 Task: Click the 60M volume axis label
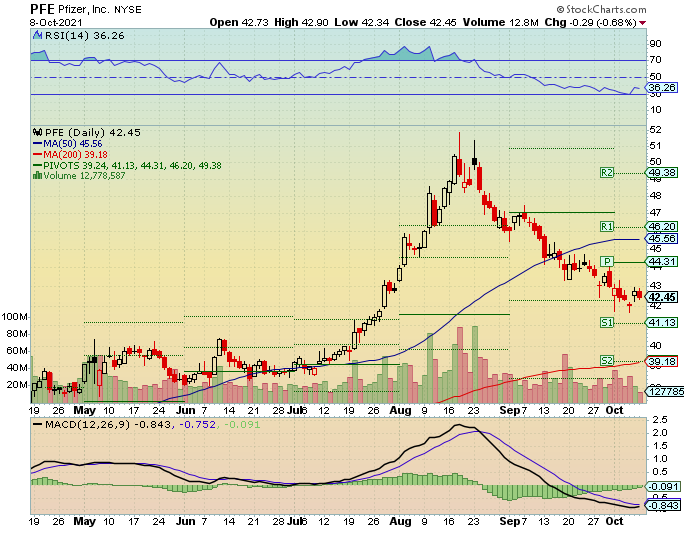(17, 350)
